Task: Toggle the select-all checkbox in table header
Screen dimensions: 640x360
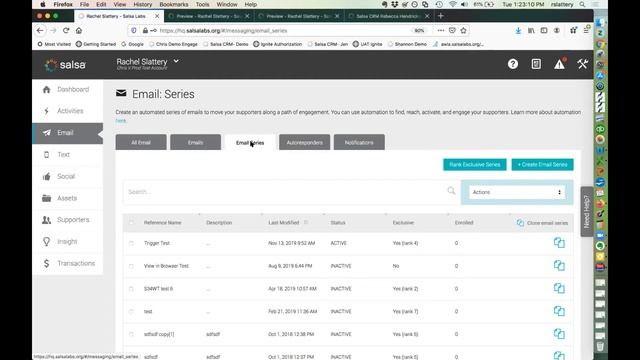Action: pos(131,222)
